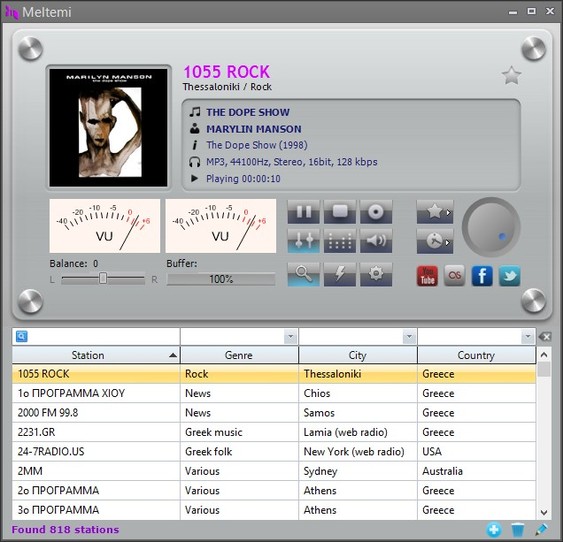Screen dimensions: 563x542
Task: Clear filters with the X arrow button
Action: pyautogui.click(x=545, y=337)
